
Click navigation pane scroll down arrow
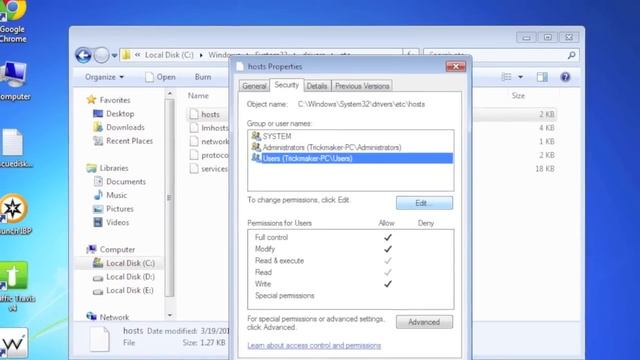(x=170, y=315)
